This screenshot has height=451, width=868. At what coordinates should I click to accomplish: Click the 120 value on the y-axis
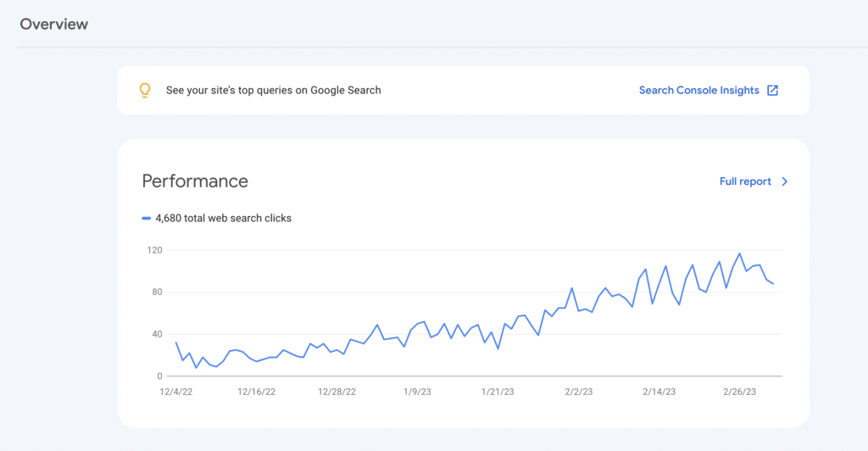[x=153, y=251]
